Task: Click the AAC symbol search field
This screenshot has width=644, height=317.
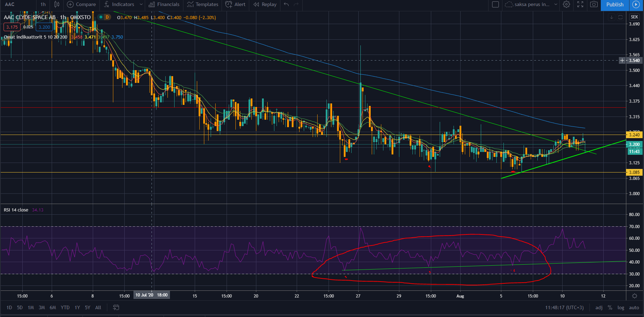Action: [x=18, y=5]
